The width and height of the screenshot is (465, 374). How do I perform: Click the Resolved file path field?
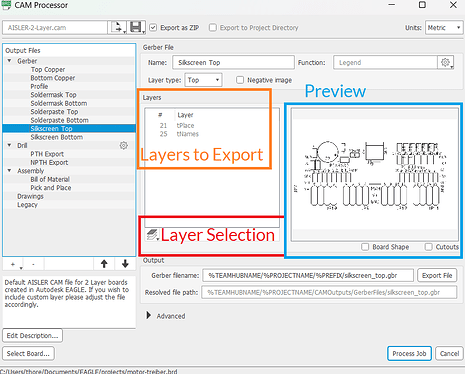329,292
